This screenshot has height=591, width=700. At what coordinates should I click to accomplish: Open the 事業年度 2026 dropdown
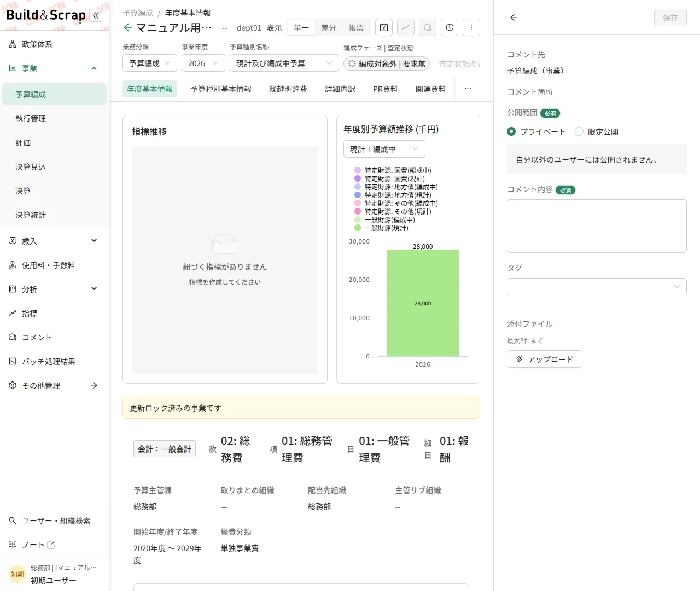[203, 63]
